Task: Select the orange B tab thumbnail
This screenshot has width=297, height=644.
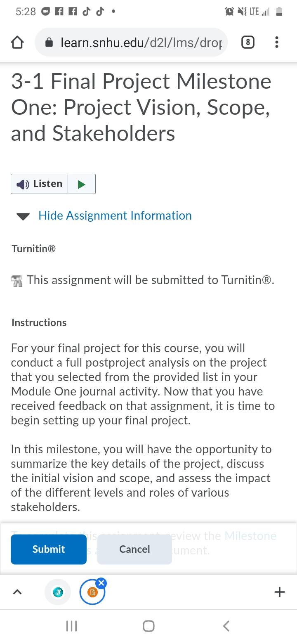Action: click(x=92, y=592)
